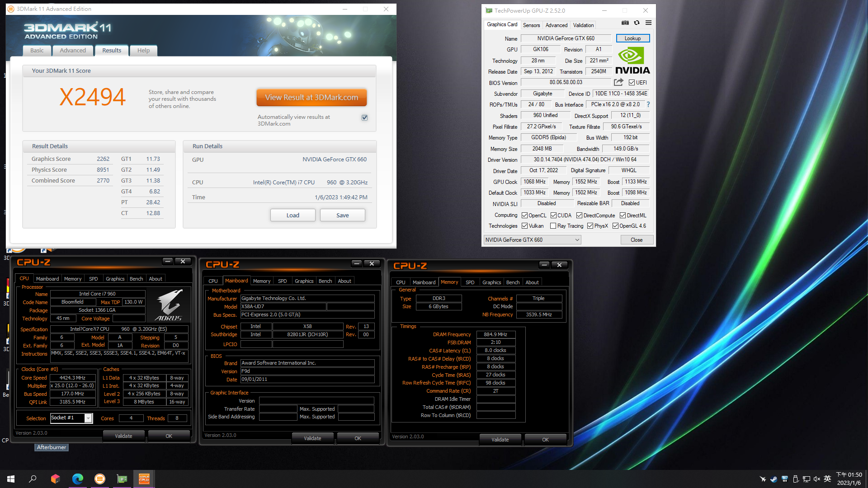This screenshot has width=868, height=488.
Task: Toggle PhysX checkbox
Action: [590, 226]
